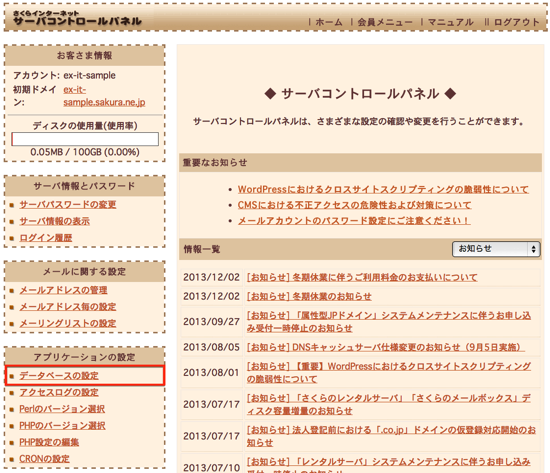Click the アプリケーションの設定 panel header
550x473 pixels.
pos(85,357)
